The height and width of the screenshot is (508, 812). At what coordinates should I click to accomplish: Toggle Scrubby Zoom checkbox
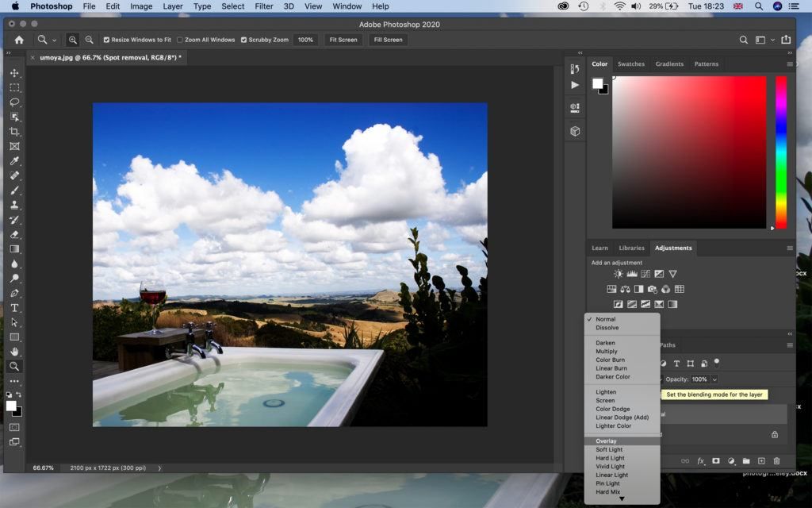coord(243,40)
